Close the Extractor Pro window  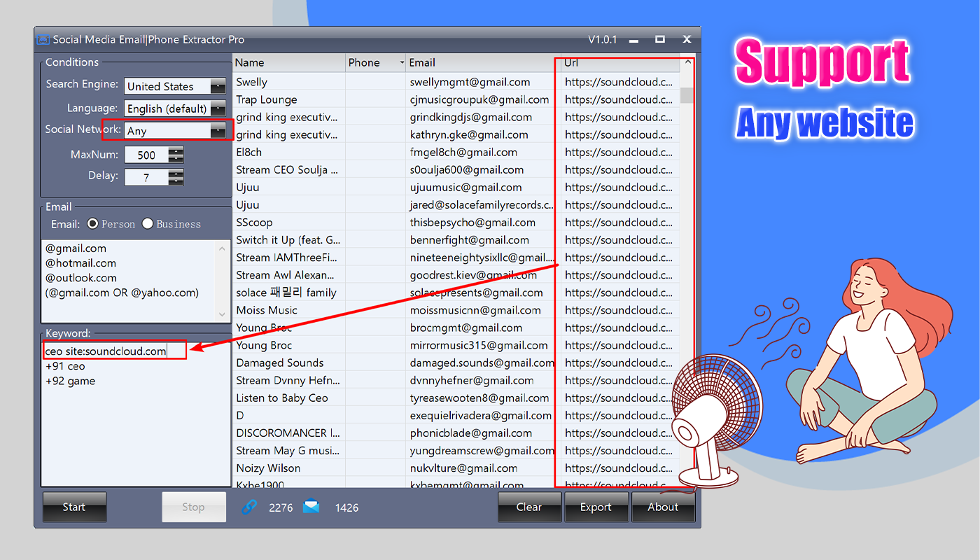click(687, 40)
